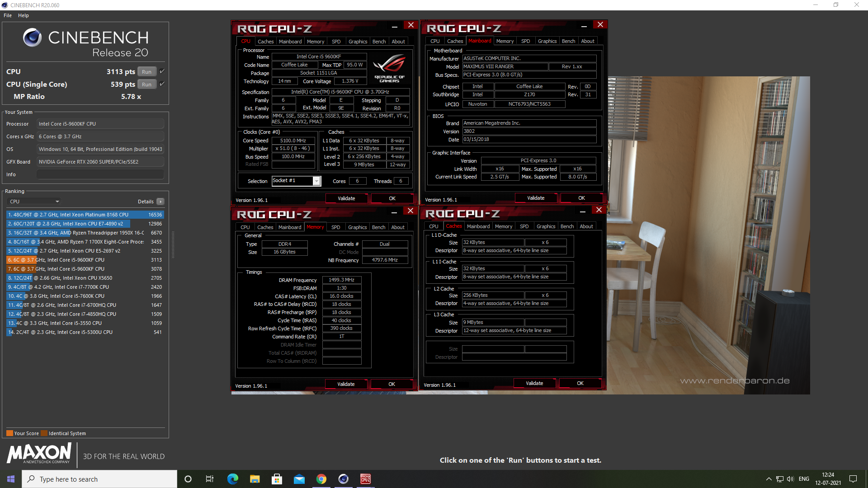Open Caches tab in top-left CPU-Z window
The width and height of the screenshot is (868, 488).
pyautogui.click(x=266, y=42)
